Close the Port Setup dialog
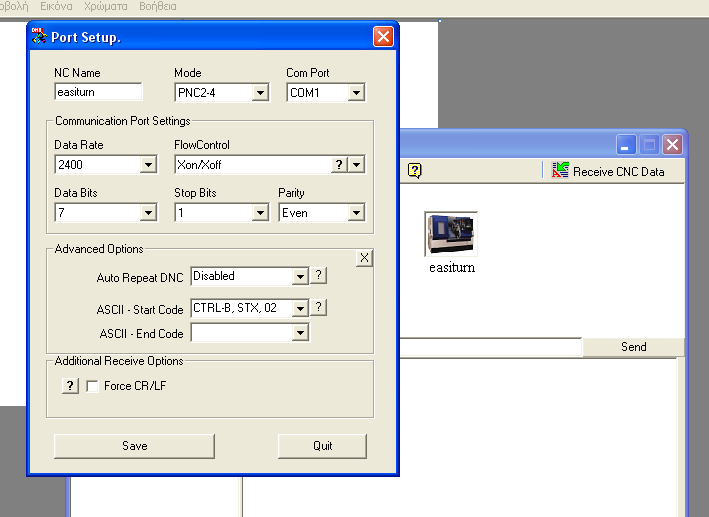This screenshot has height=517, width=709. (x=383, y=36)
